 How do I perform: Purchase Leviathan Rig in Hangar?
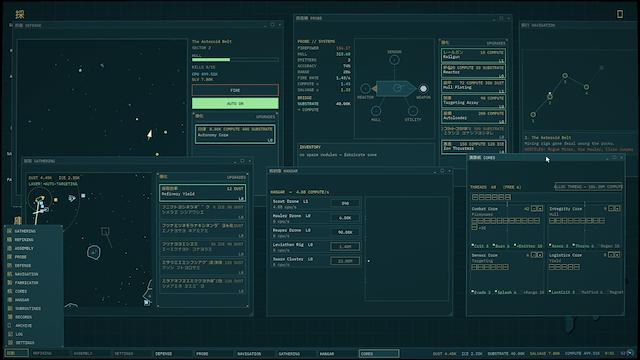pos(345,246)
